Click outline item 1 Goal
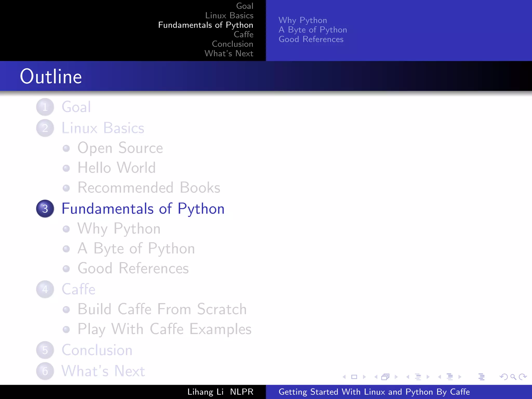Screen dimensions: 532x399 76,107
